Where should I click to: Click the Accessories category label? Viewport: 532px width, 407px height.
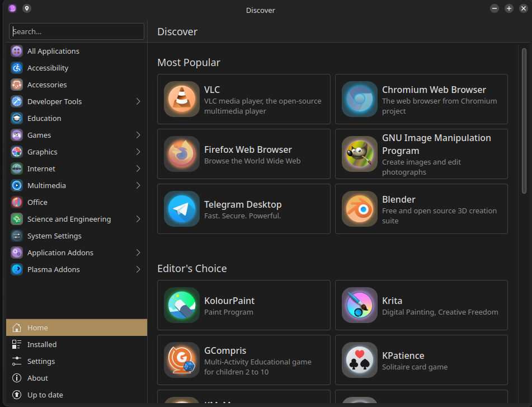click(x=47, y=85)
